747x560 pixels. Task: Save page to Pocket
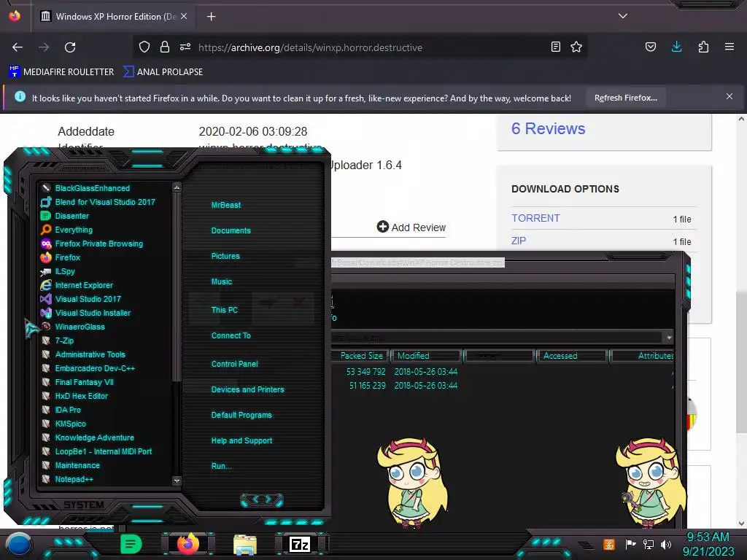pyautogui.click(x=650, y=47)
